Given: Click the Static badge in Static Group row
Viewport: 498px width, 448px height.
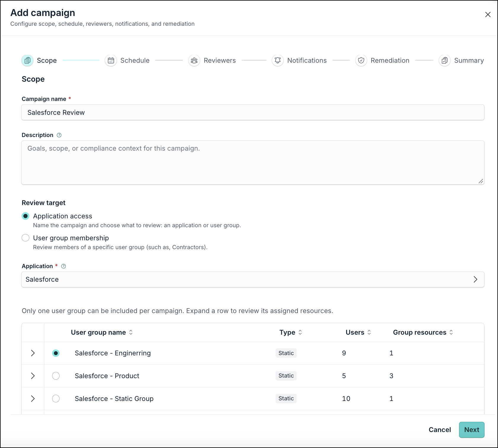Looking at the screenshot, I should click(286, 398).
